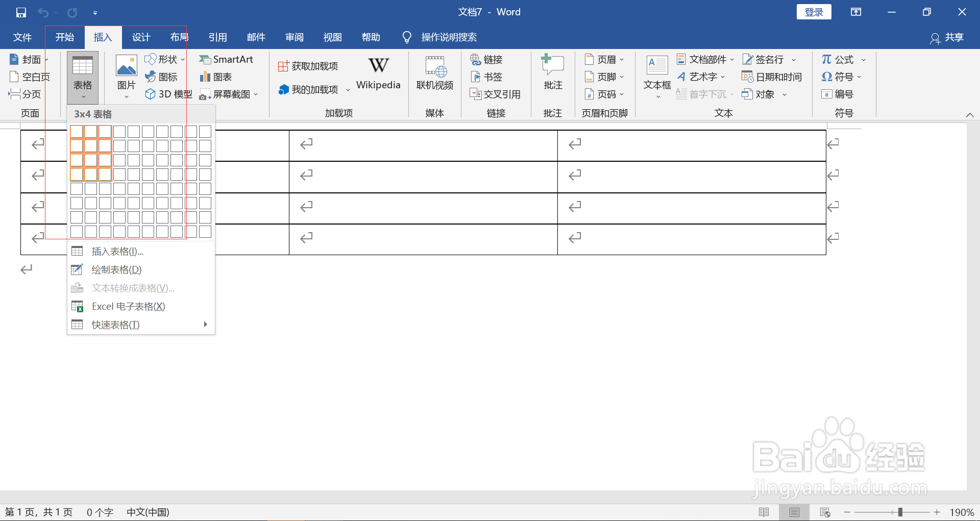
Task: Switch to the 审阅 tab
Action: (295, 37)
